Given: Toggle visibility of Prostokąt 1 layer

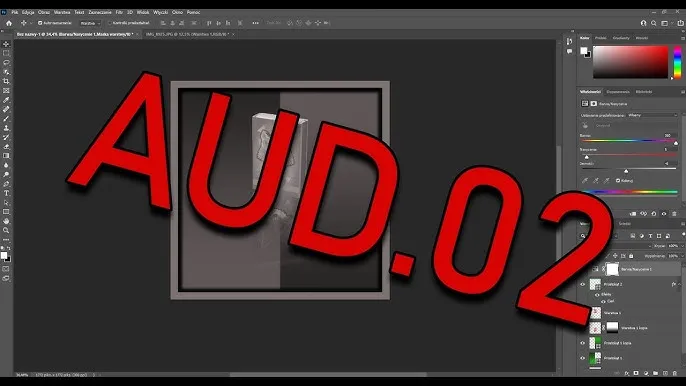Looking at the screenshot, I should point(582,358).
